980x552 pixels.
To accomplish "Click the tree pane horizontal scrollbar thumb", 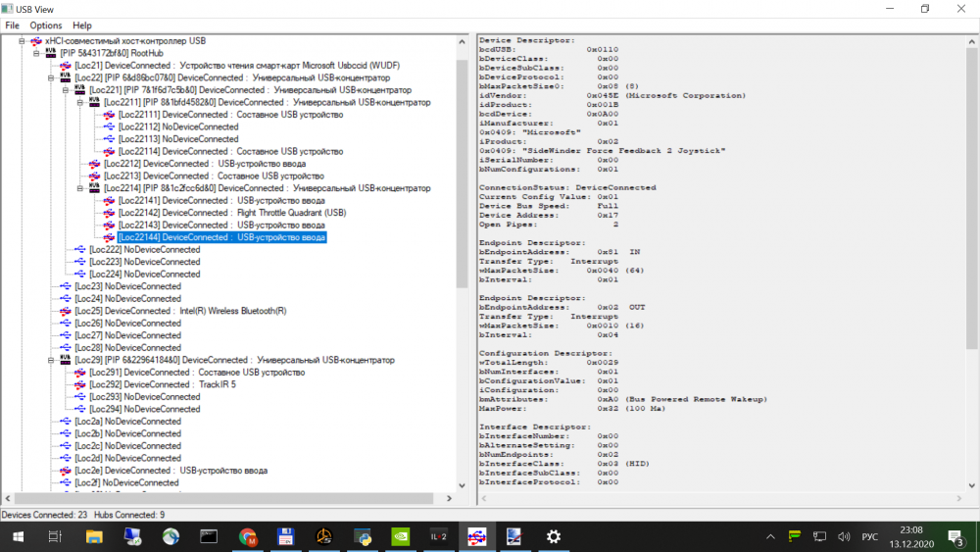I will point(223,498).
